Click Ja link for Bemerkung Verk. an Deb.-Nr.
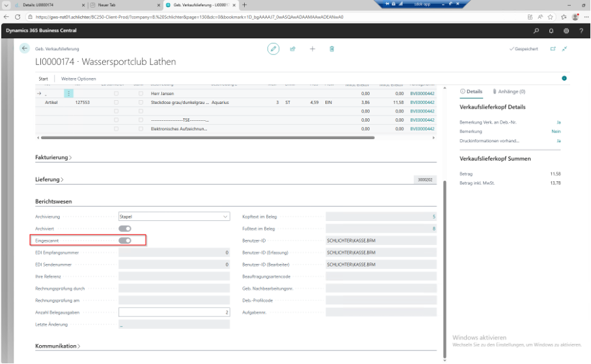 pyautogui.click(x=558, y=122)
